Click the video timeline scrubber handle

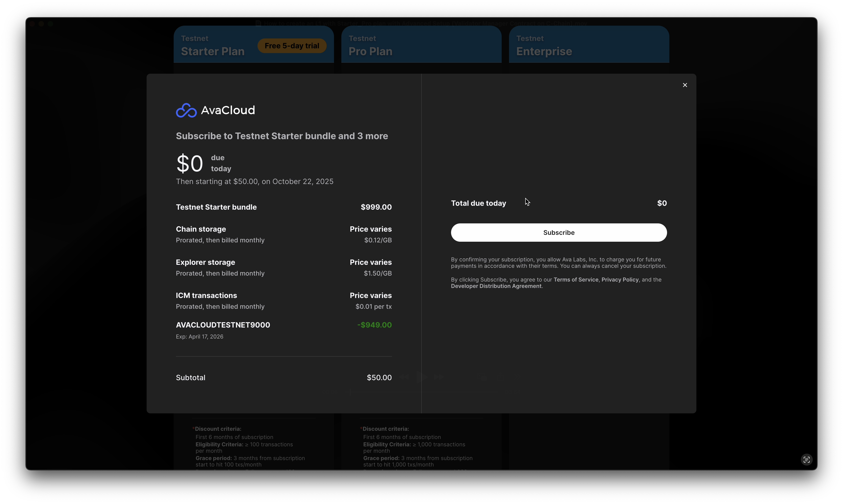coord(350,392)
